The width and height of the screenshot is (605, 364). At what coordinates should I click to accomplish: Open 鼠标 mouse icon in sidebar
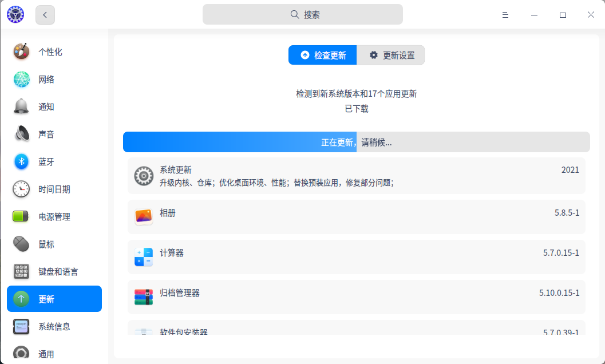21,244
